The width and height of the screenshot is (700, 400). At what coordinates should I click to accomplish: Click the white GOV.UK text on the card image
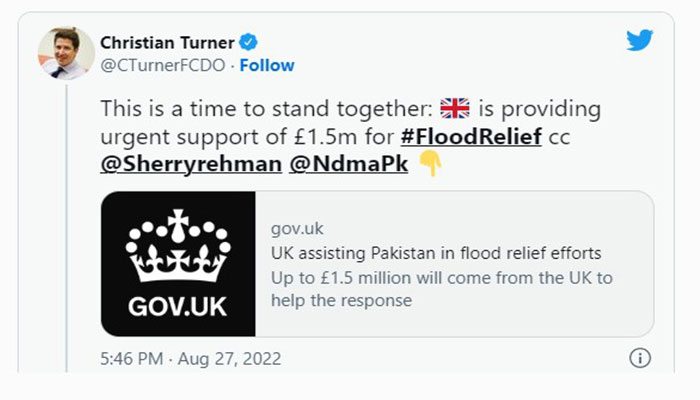click(178, 300)
